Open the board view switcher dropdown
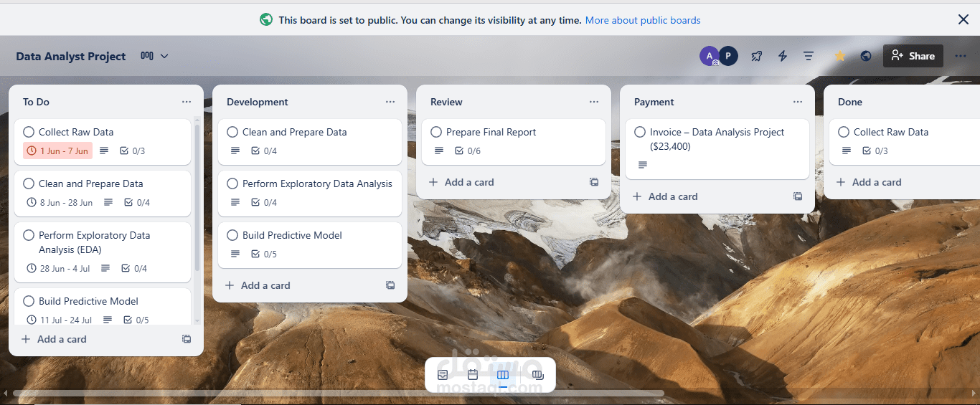The image size is (980, 405). 154,56
